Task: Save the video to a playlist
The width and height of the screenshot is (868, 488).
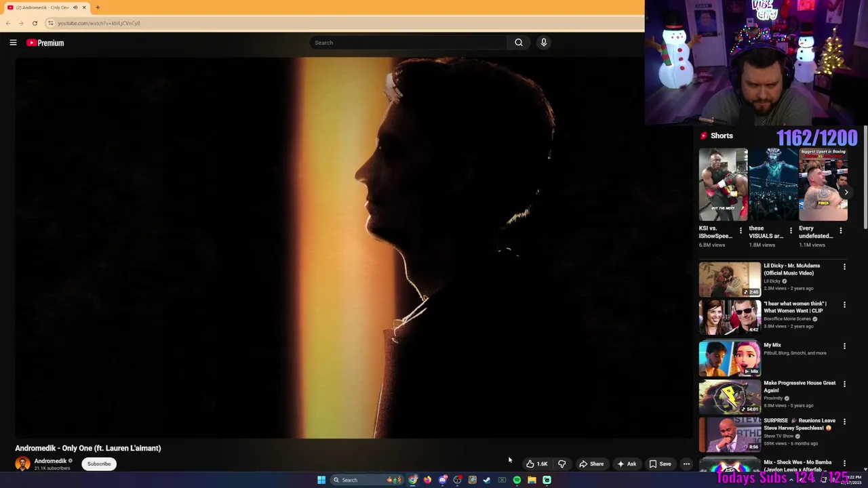Action: tap(660, 464)
